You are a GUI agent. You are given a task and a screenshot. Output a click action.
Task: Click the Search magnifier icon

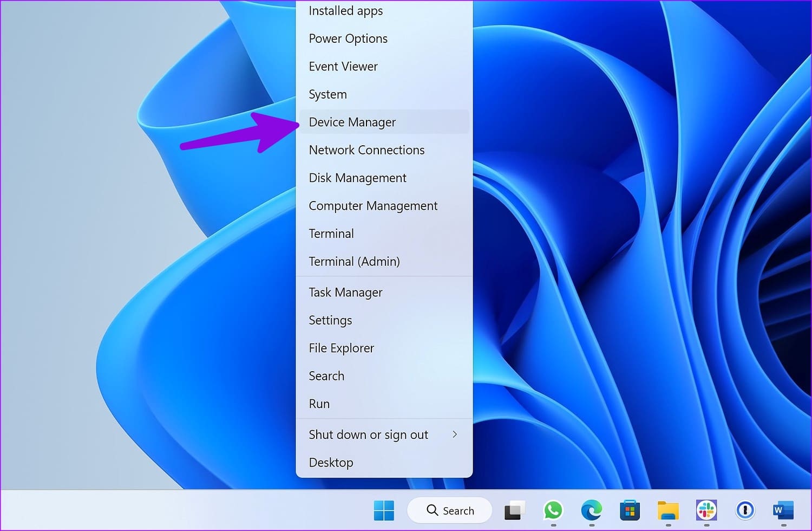(432, 510)
